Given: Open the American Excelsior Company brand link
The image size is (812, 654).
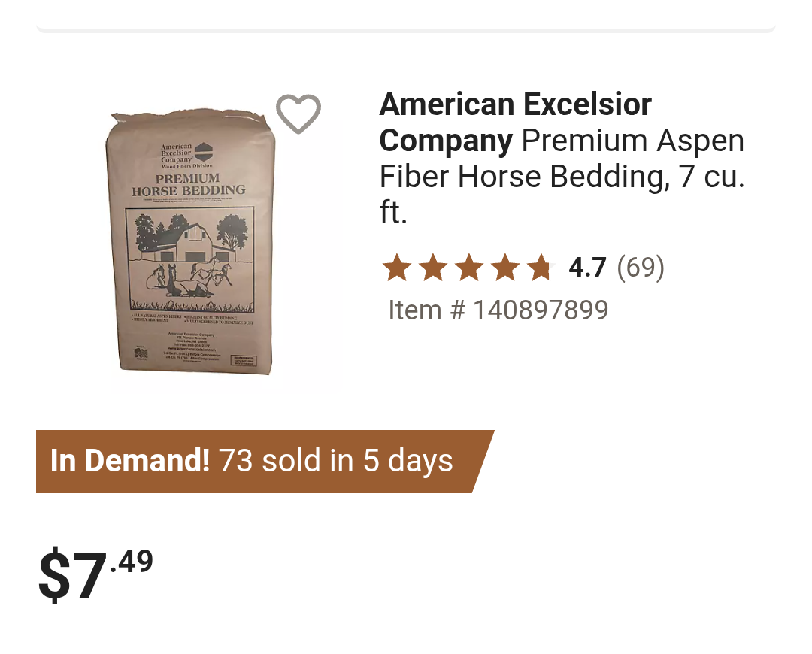Looking at the screenshot, I should (x=515, y=123).
